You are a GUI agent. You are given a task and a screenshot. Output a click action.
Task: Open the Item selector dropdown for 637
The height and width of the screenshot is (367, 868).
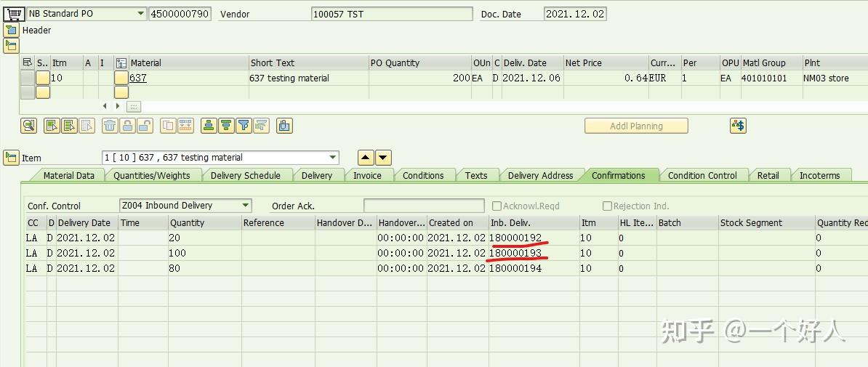click(333, 157)
